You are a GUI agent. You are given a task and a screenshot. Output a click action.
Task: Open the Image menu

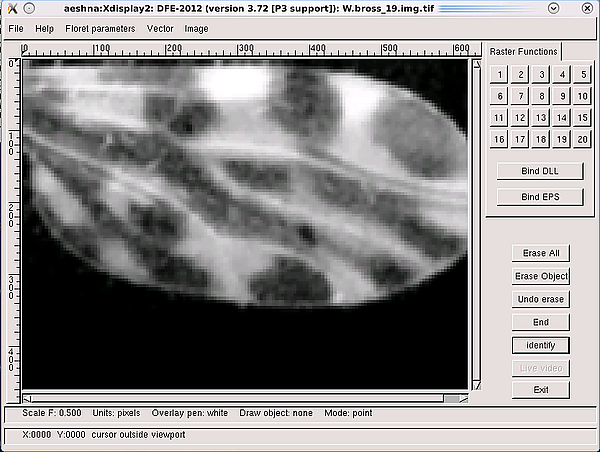(x=196, y=29)
